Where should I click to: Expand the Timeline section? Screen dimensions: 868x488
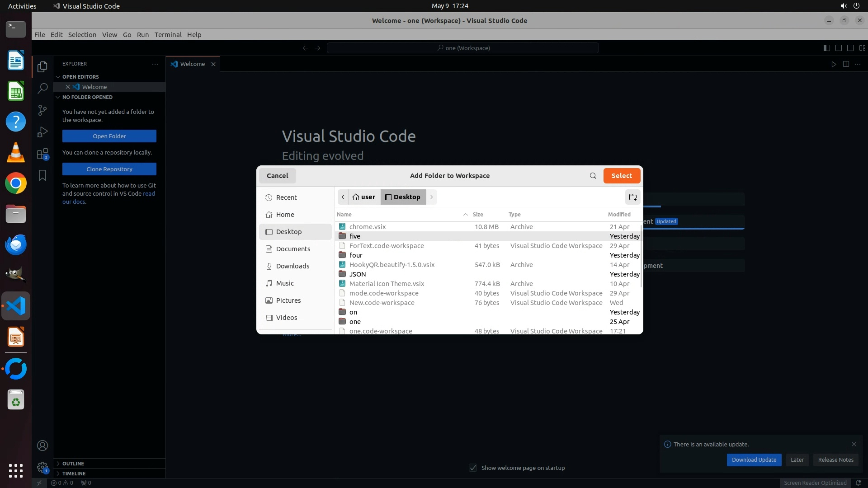pos(74,474)
